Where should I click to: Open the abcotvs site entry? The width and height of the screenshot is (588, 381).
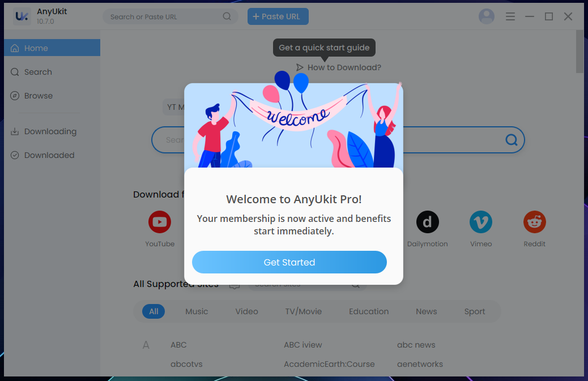(x=186, y=364)
